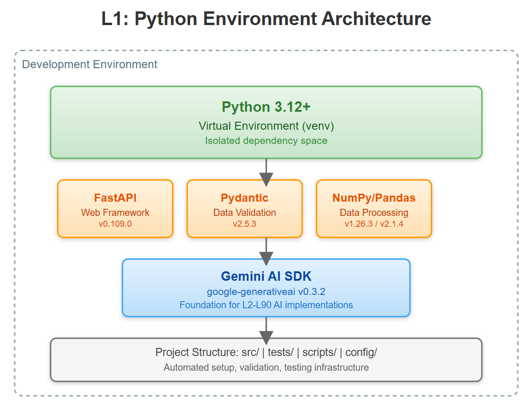Click the Web Framework label under FastAPI
The height and width of the screenshot is (410, 532).
point(115,213)
